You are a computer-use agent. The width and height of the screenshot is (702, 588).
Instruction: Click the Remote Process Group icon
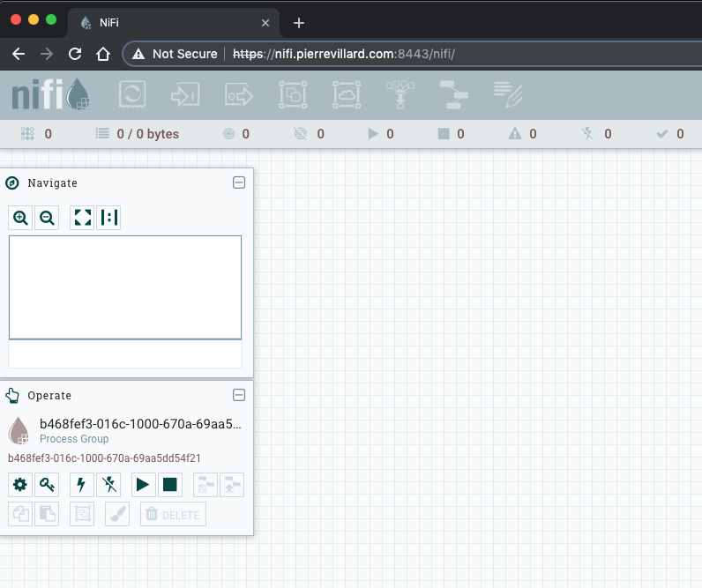coord(347,95)
